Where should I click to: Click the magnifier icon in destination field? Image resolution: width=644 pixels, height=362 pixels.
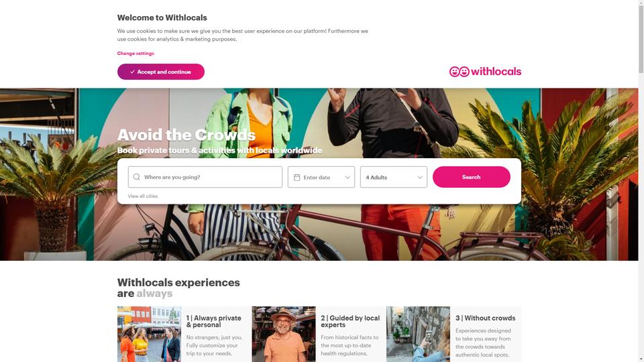pyautogui.click(x=137, y=177)
